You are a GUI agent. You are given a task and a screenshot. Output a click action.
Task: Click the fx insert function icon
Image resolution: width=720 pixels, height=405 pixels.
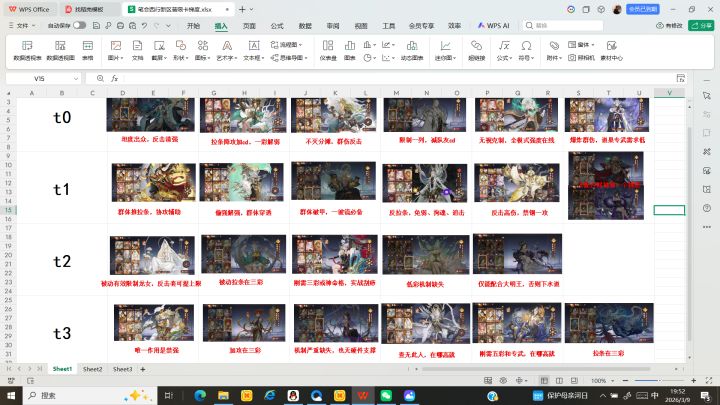pyautogui.click(x=115, y=79)
